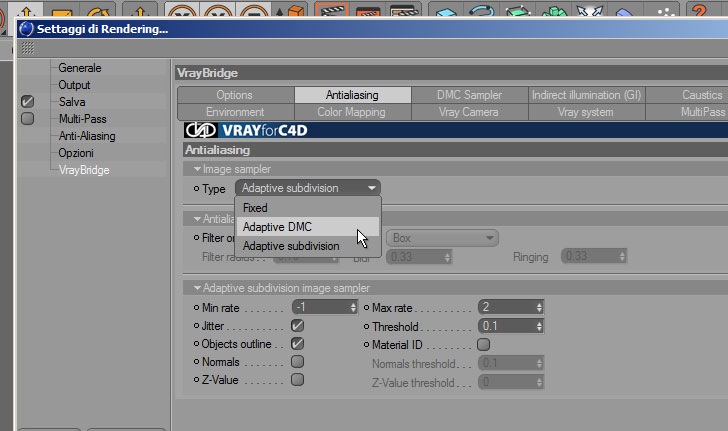Click keyframe dot beside Threshold

point(366,327)
